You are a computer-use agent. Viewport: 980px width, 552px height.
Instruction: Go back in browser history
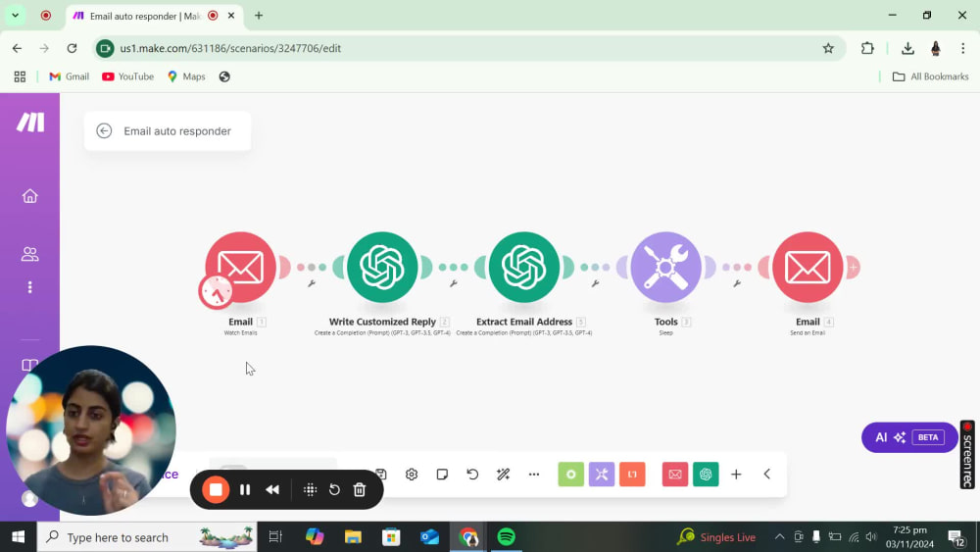pyautogui.click(x=17, y=48)
